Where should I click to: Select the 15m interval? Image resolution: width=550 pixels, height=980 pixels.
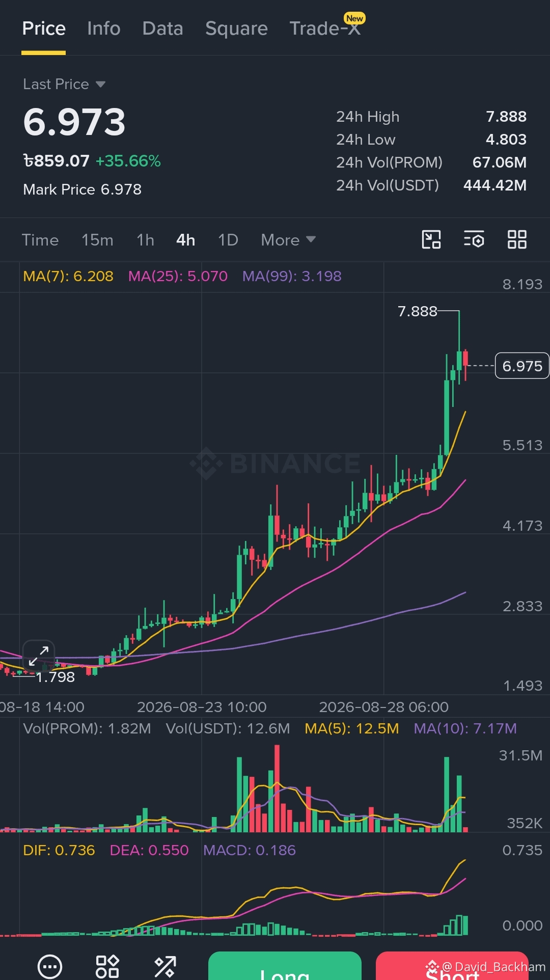[x=97, y=240]
